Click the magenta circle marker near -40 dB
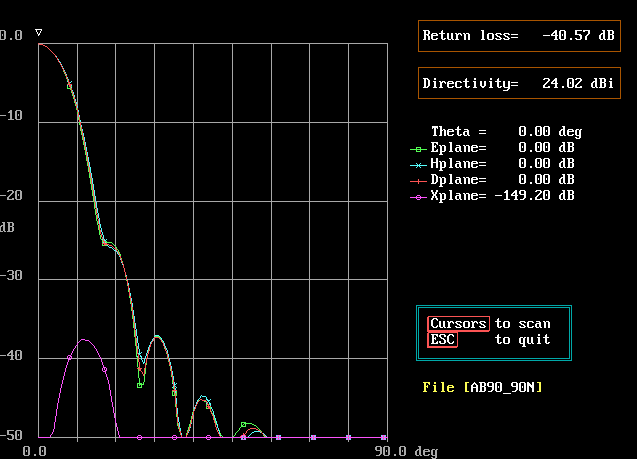Viewport: 637px width, 459px height. coord(70,357)
